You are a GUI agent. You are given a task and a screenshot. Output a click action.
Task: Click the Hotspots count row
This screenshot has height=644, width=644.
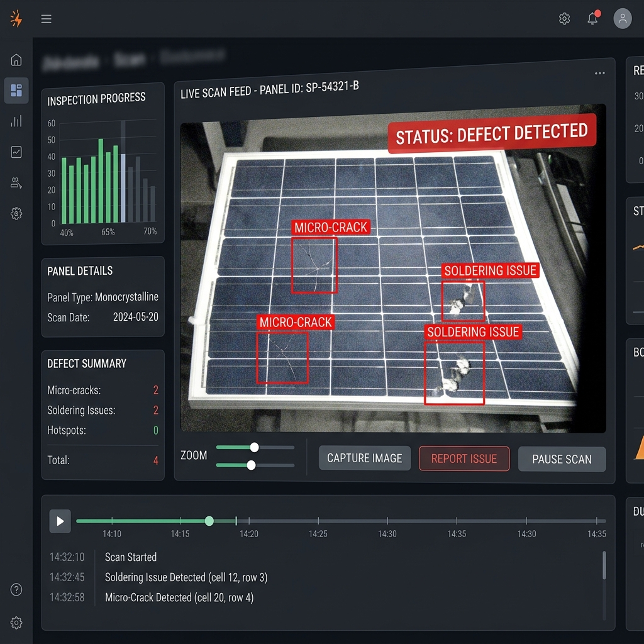click(x=103, y=430)
